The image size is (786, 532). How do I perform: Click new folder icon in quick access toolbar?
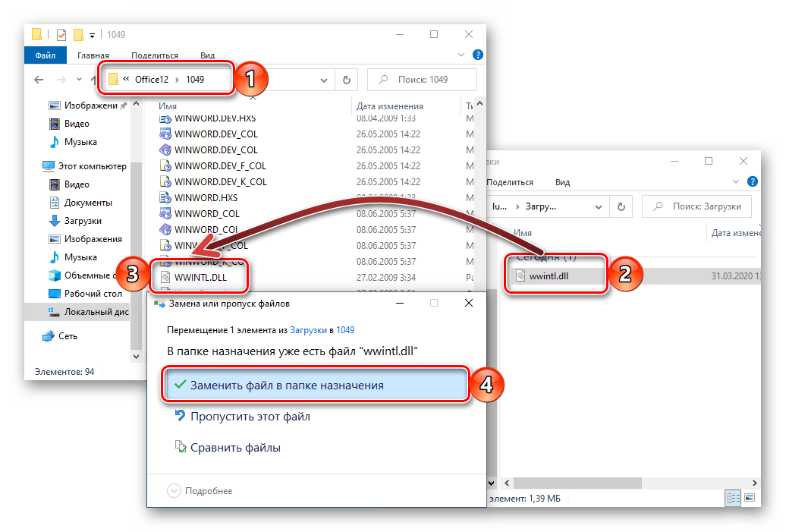(78, 35)
